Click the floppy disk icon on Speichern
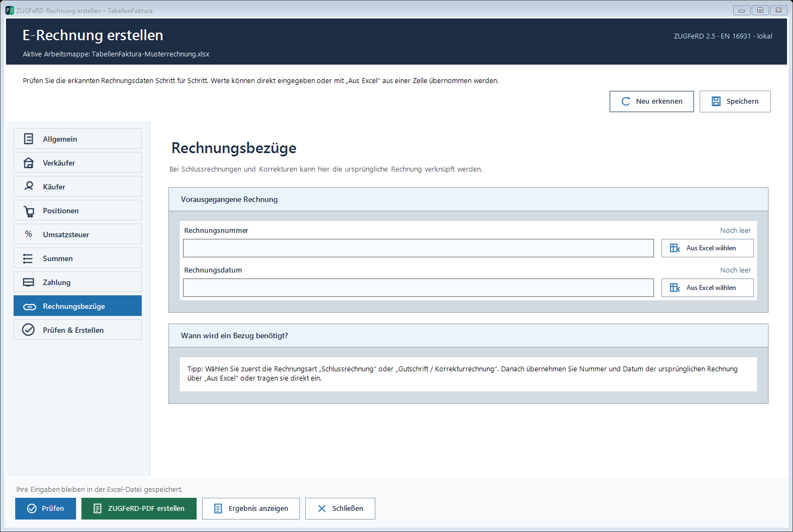Image resolution: width=793 pixels, height=532 pixels. tap(716, 102)
